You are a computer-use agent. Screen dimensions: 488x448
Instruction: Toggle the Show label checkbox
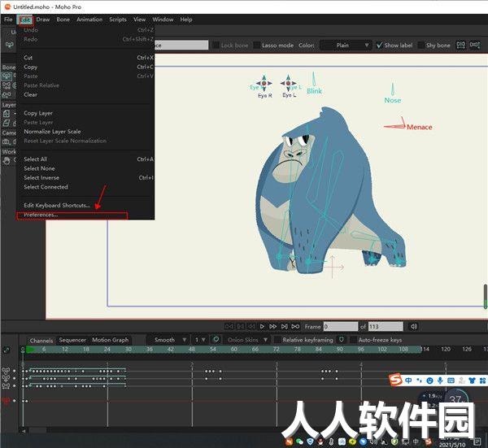coord(379,45)
